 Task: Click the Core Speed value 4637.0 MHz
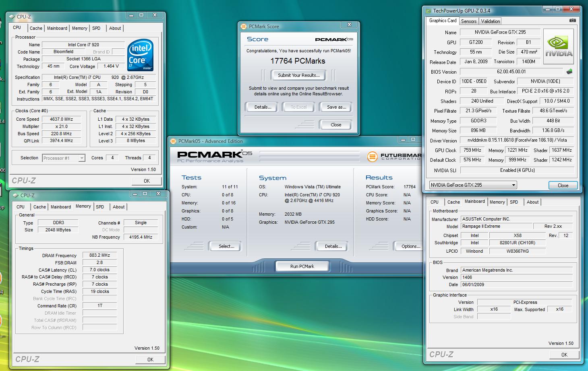click(62, 119)
